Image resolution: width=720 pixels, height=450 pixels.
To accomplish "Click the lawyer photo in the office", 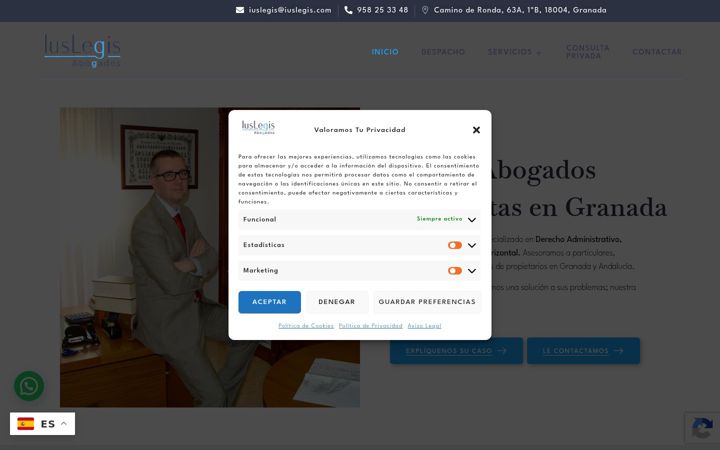I will click(210, 257).
